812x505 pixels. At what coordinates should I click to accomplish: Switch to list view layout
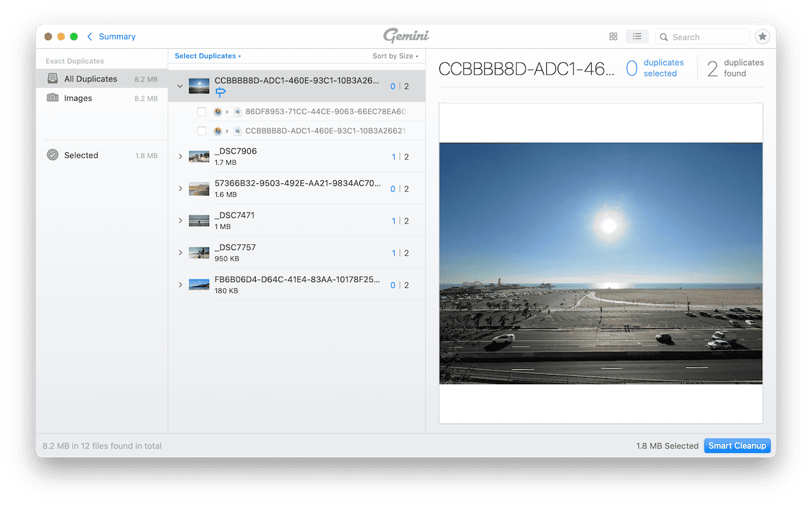point(637,37)
